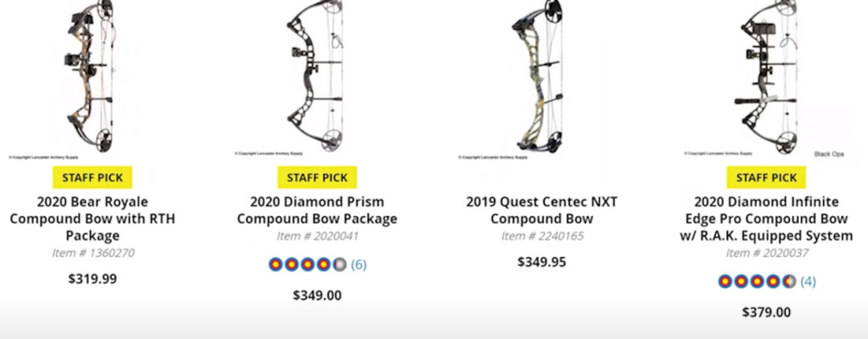Open the Diamond Infinite Edge Pro title link

766,219
